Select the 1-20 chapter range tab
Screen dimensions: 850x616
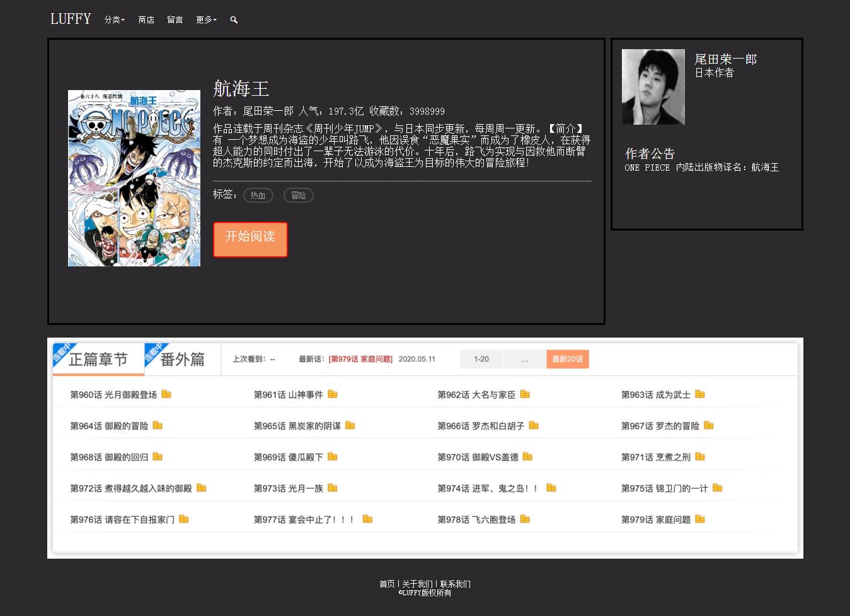click(x=481, y=359)
